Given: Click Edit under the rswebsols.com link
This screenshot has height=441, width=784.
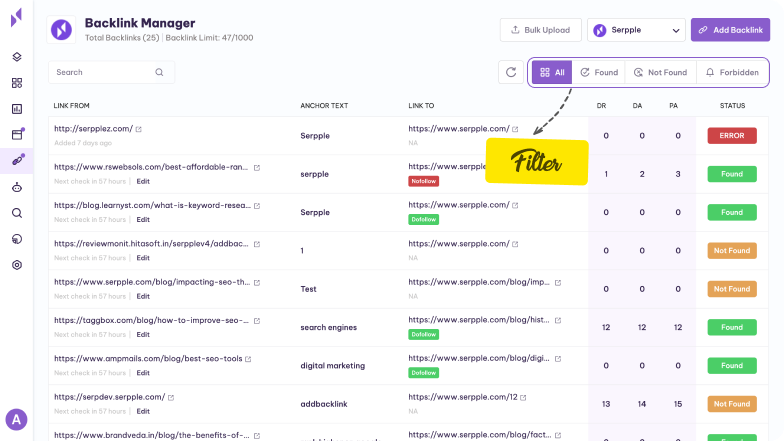Looking at the screenshot, I should [143, 182].
